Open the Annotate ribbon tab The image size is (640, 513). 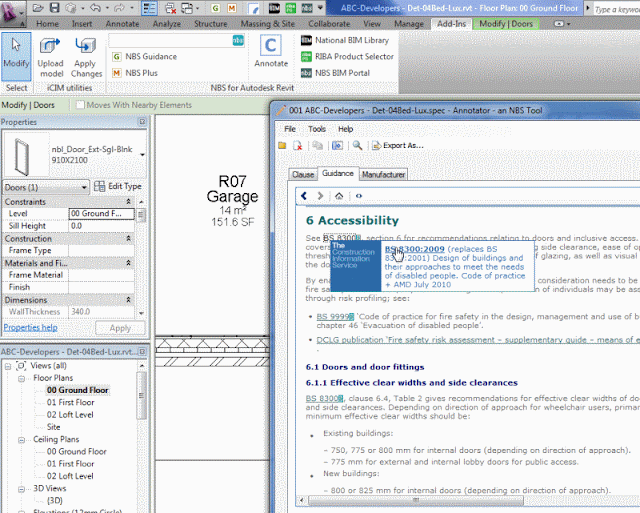[x=122, y=24]
